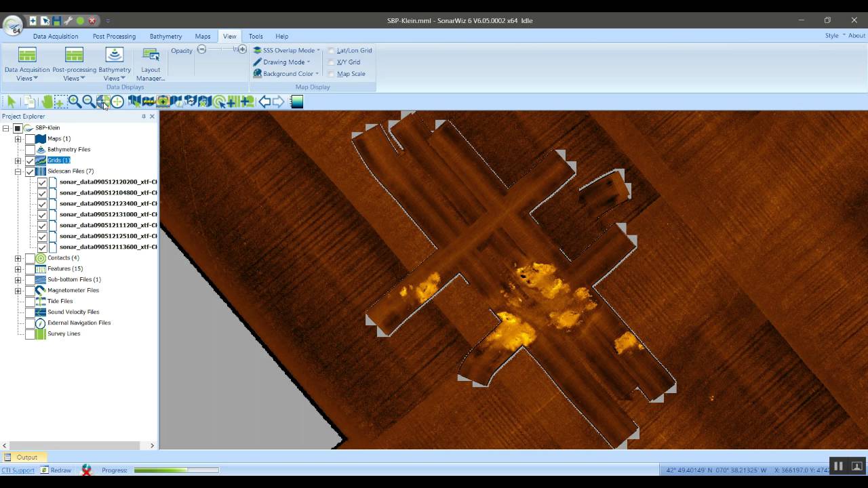Click the green circle quick access icon
The width and height of the screenshot is (868, 488).
click(80, 20)
